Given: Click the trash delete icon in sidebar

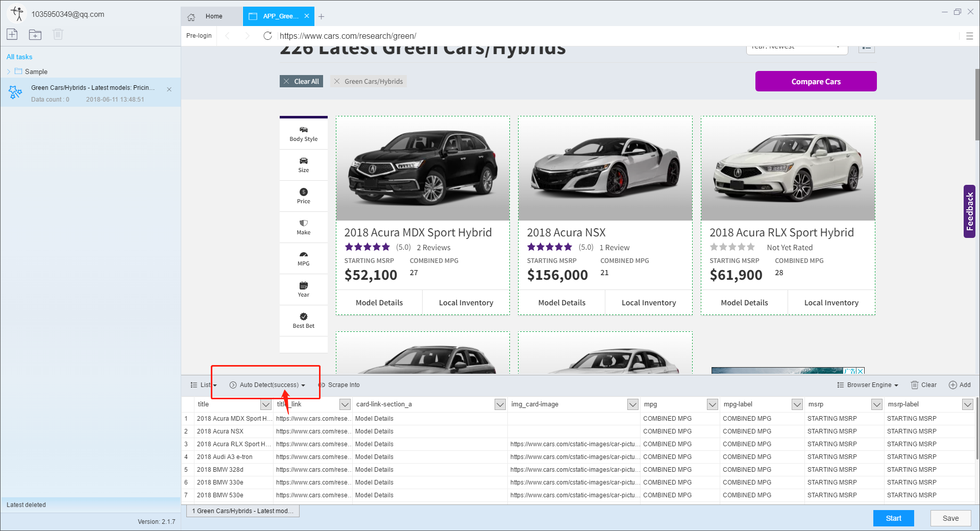Looking at the screenshot, I should (x=58, y=34).
